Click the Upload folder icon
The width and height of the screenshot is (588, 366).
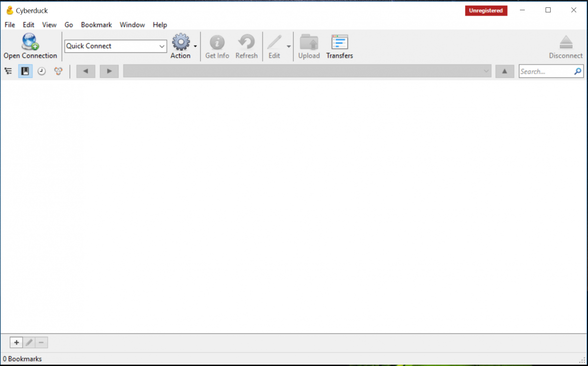point(309,42)
